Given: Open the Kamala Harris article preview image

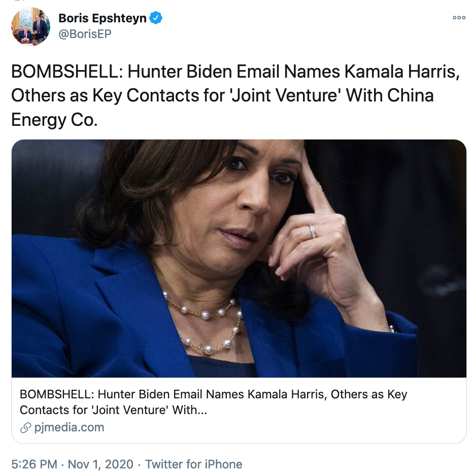Looking at the screenshot, I should coord(239,258).
